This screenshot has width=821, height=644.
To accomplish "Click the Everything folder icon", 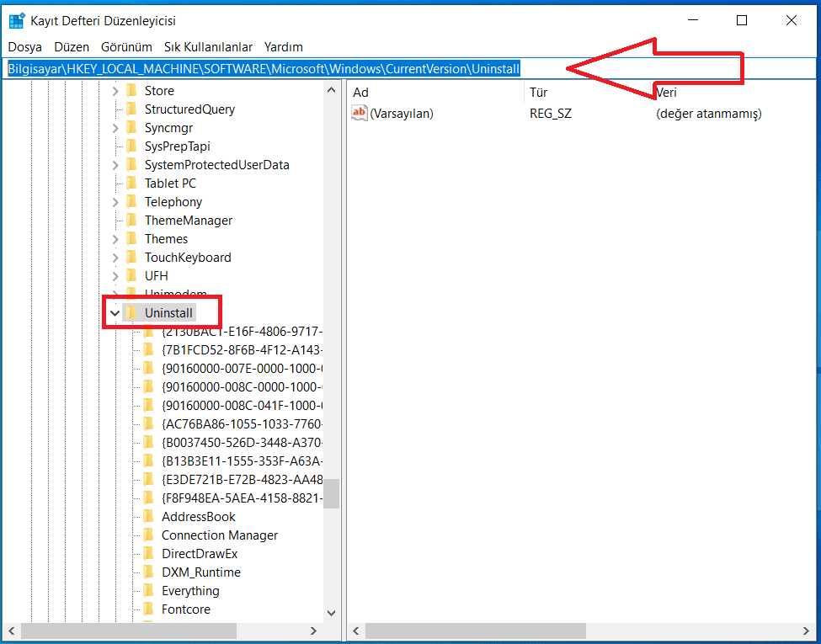I will coord(149,591).
